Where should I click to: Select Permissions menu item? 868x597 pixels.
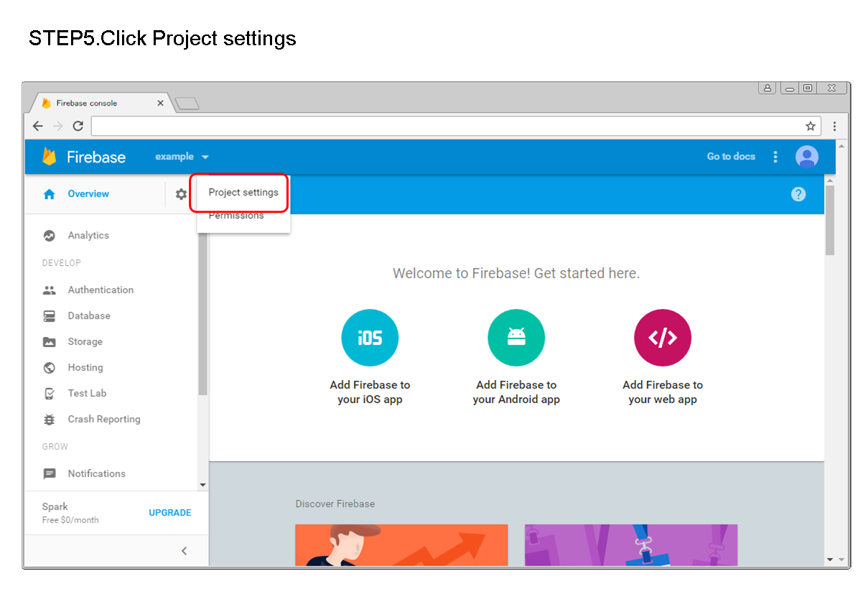(236, 216)
